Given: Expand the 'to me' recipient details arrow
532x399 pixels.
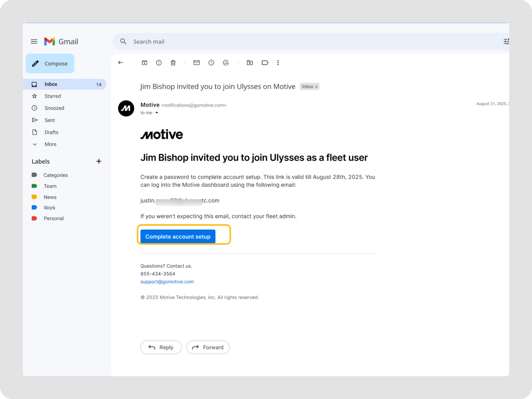Looking at the screenshot, I should 157,113.
